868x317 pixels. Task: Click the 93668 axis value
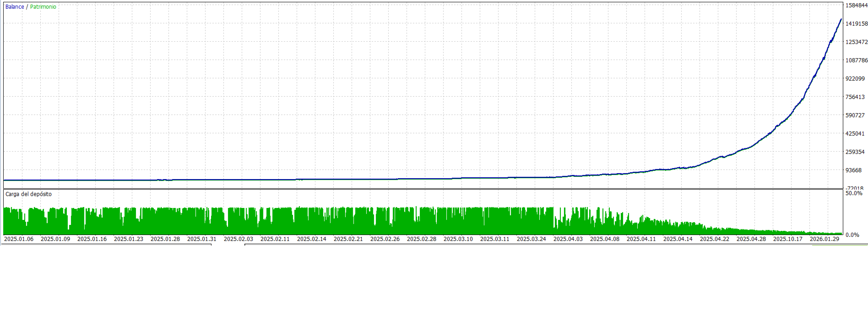pyautogui.click(x=853, y=170)
